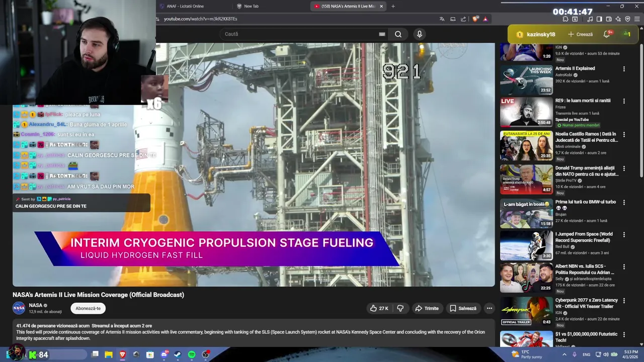
Task: Open Brave browser taskbar icon
Action: coord(122,354)
